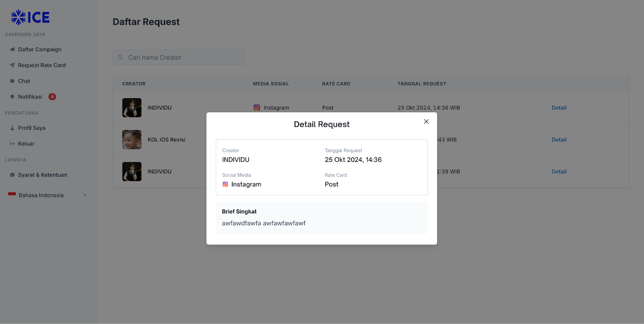Screen dimensions: 644x324
Task: Click the Instagram icon in the dialog
Action: point(225,184)
